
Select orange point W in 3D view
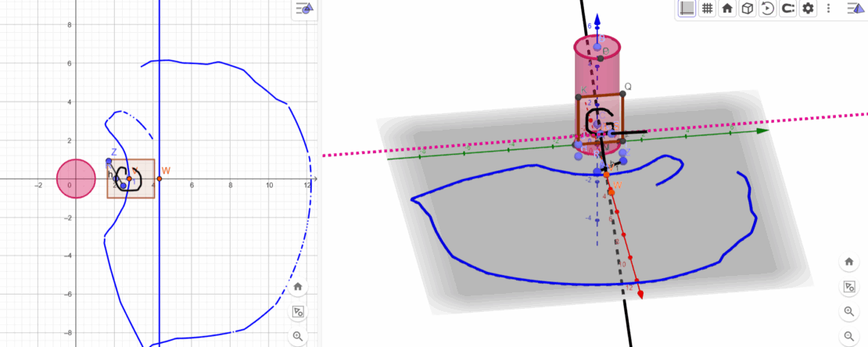pos(612,192)
